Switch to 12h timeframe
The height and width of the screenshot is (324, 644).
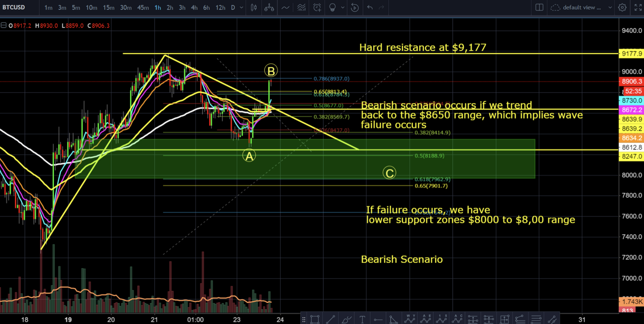(x=220, y=8)
